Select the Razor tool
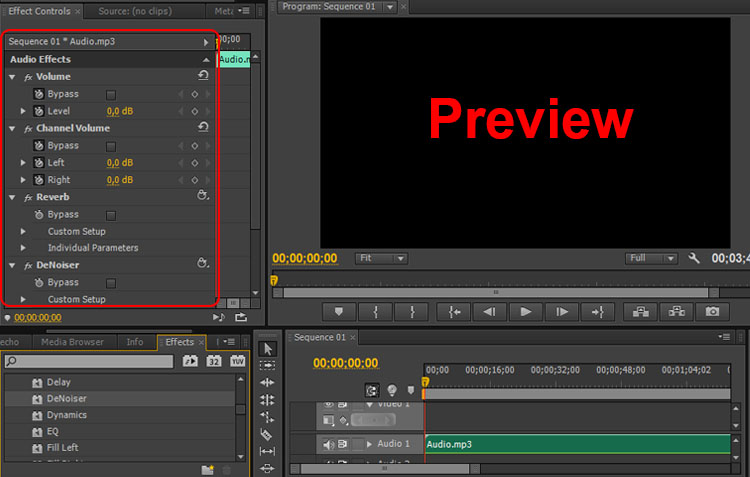The height and width of the screenshot is (477, 750). tap(266, 434)
